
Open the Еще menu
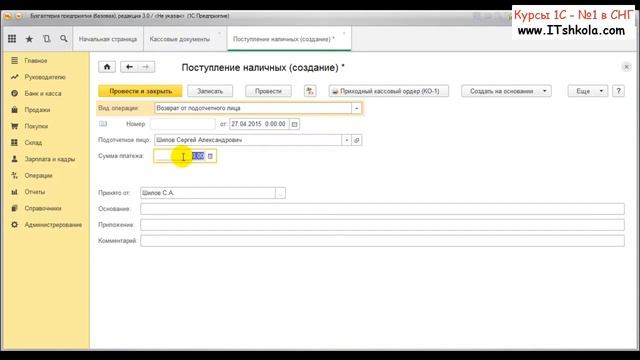point(588,91)
